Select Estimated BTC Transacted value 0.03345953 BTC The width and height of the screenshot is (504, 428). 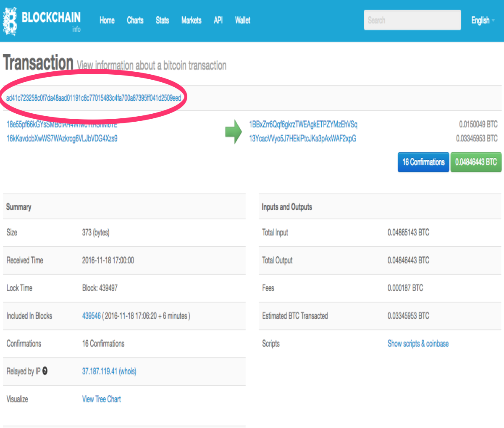pos(408,316)
